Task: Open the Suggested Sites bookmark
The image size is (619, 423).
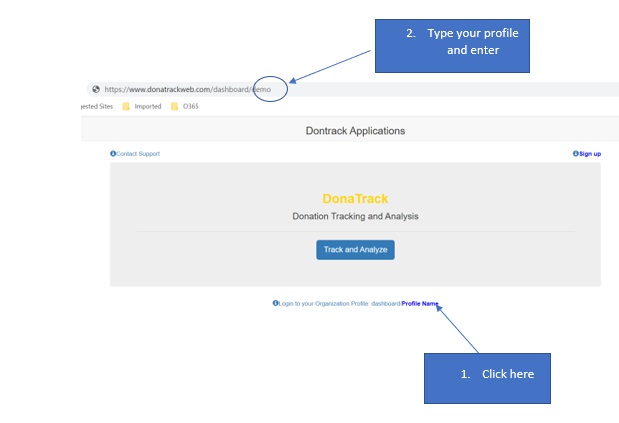Action: click(x=97, y=107)
